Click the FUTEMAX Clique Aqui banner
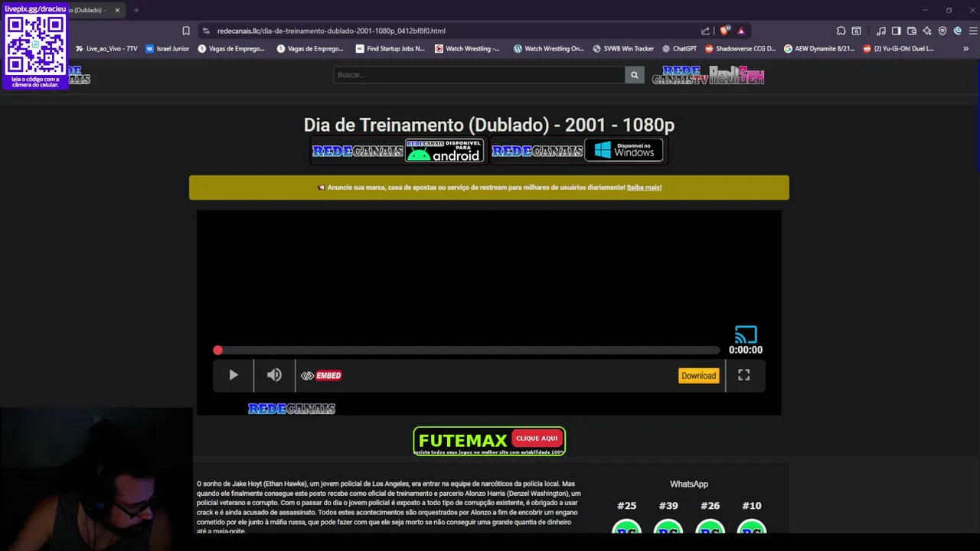The width and height of the screenshot is (980, 551). click(x=489, y=441)
